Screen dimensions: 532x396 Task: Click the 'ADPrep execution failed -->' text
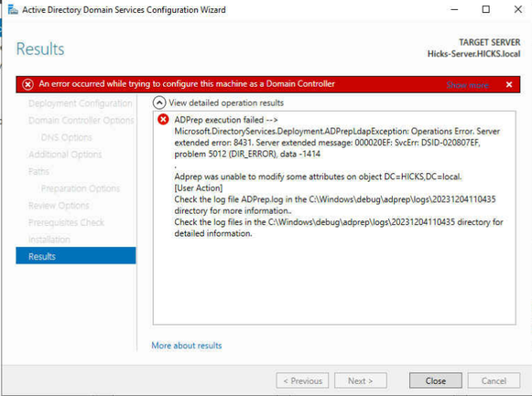pyautogui.click(x=226, y=120)
